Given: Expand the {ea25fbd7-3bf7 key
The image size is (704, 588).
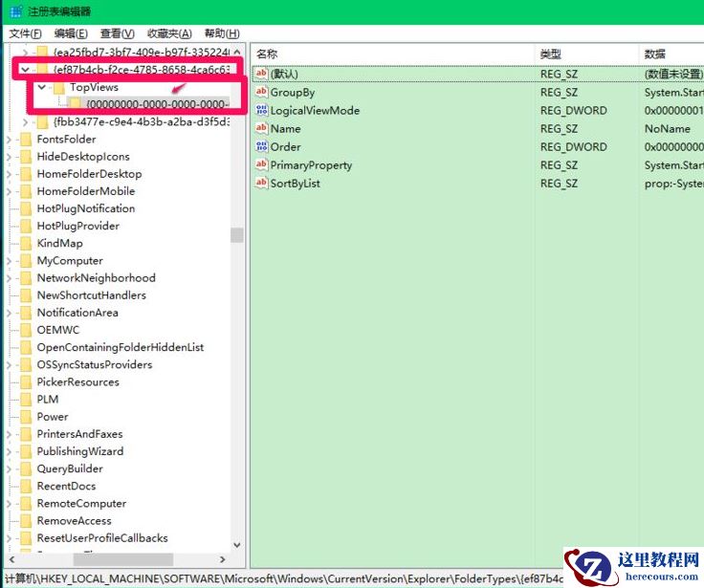Looking at the screenshot, I should (x=25, y=53).
